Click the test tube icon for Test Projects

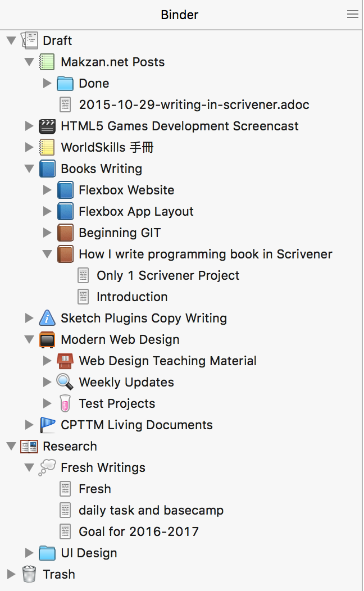coord(65,404)
